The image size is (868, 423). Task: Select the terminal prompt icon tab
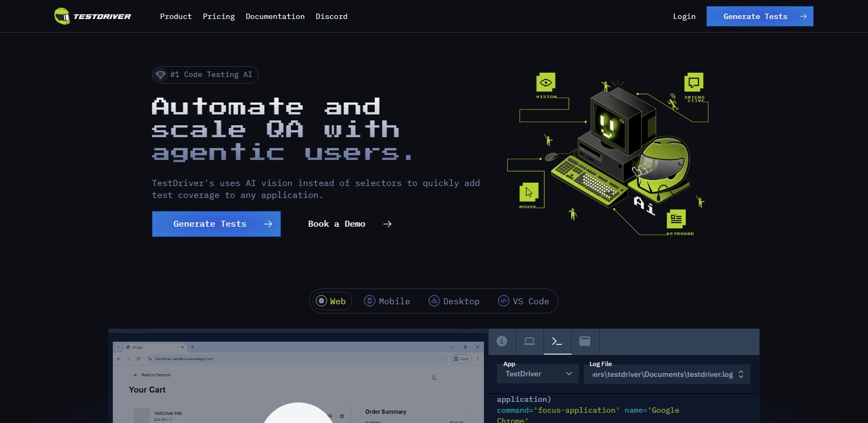pos(557,341)
